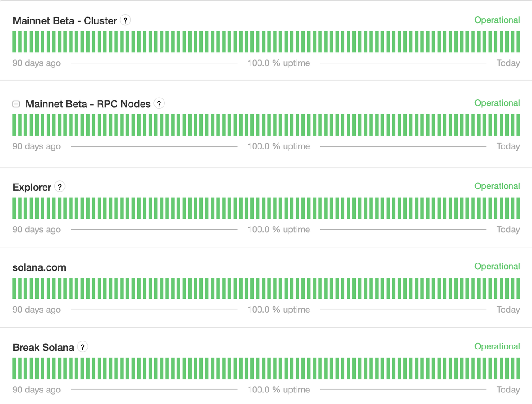532x404 pixels.
Task: Open help tooltip next to Explorer
Action: 60,187
